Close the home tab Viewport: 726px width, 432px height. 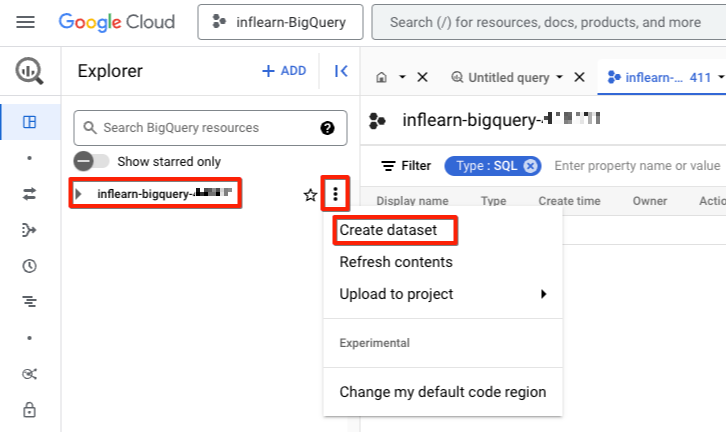pyautogui.click(x=422, y=77)
